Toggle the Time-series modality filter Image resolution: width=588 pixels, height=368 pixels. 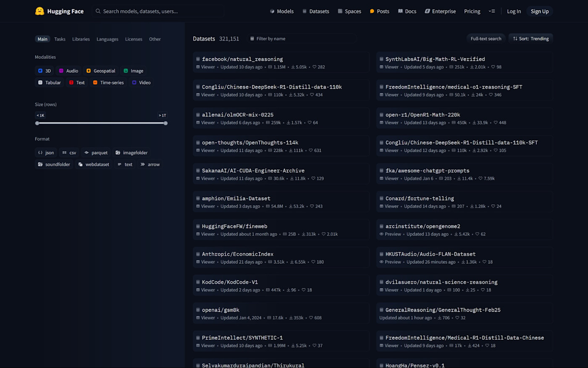click(108, 82)
